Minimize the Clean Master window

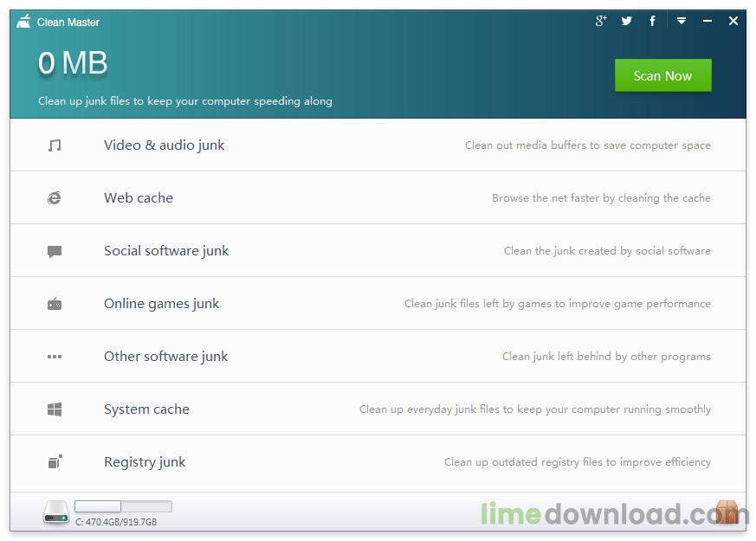(708, 21)
